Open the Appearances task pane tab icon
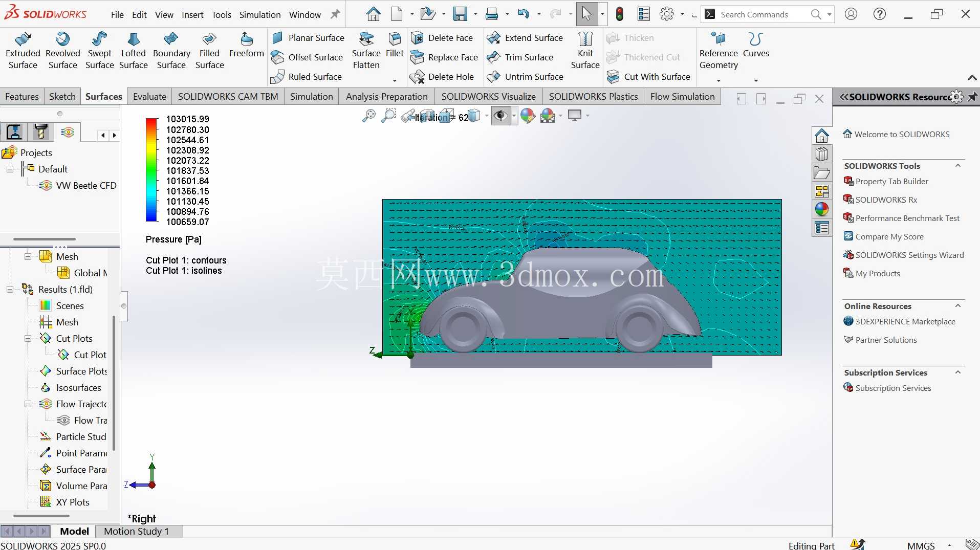Image resolution: width=980 pixels, height=550 pixels. (x=822, y=209)
